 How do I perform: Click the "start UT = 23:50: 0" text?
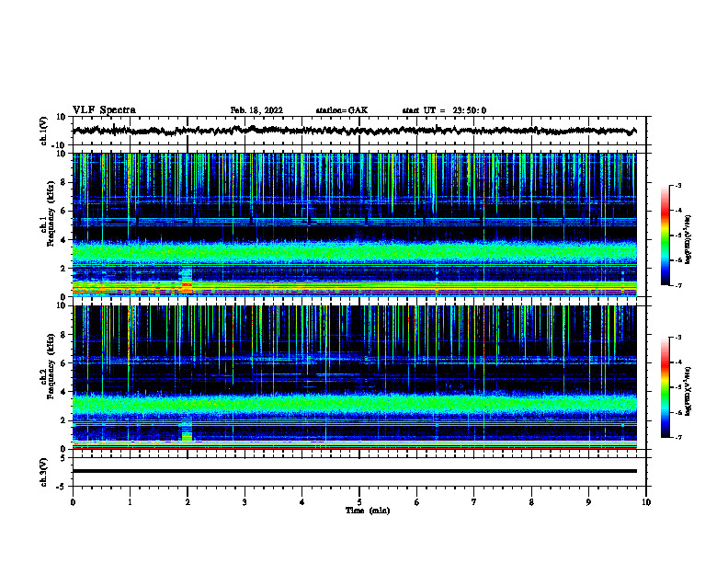[x=444, y=110]
